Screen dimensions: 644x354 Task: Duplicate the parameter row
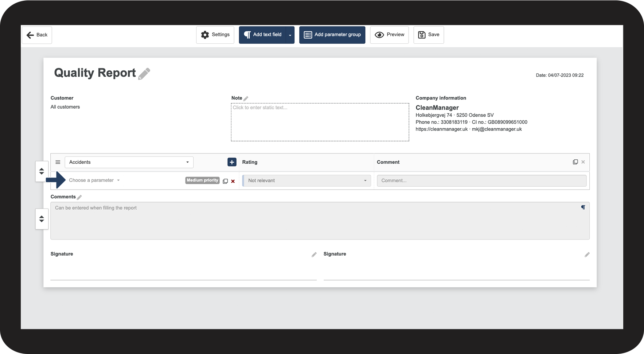225,181
